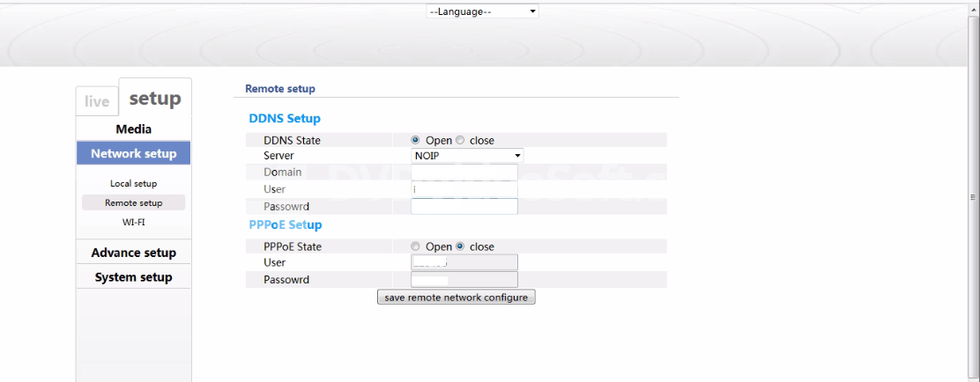The image size is (980, 382).
Task: Set DDNS State to Open
Action: pos(416,141)
